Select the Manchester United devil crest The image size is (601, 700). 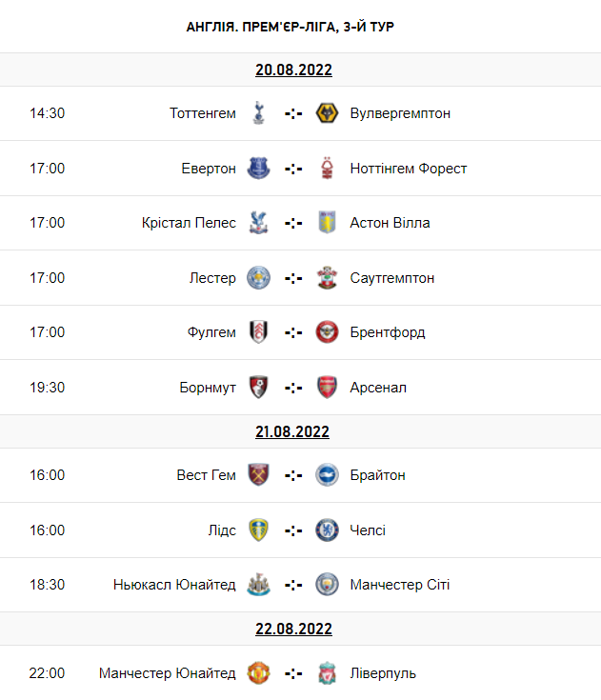258,673
